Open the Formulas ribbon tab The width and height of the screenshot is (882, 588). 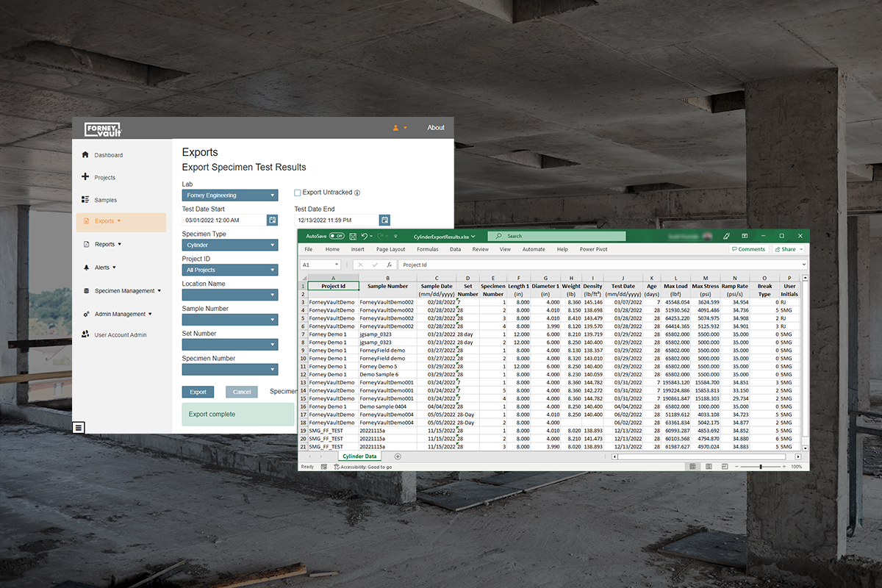point(427,249)
